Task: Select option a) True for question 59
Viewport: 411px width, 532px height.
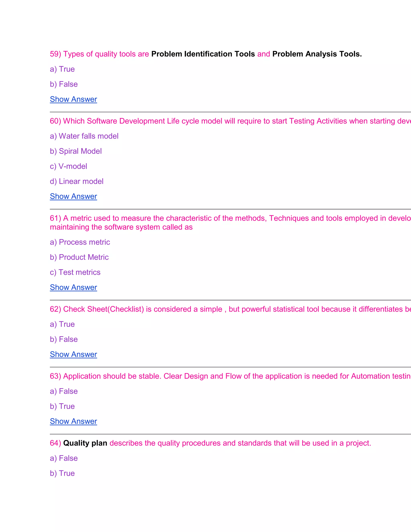Action: coord(62,69)
